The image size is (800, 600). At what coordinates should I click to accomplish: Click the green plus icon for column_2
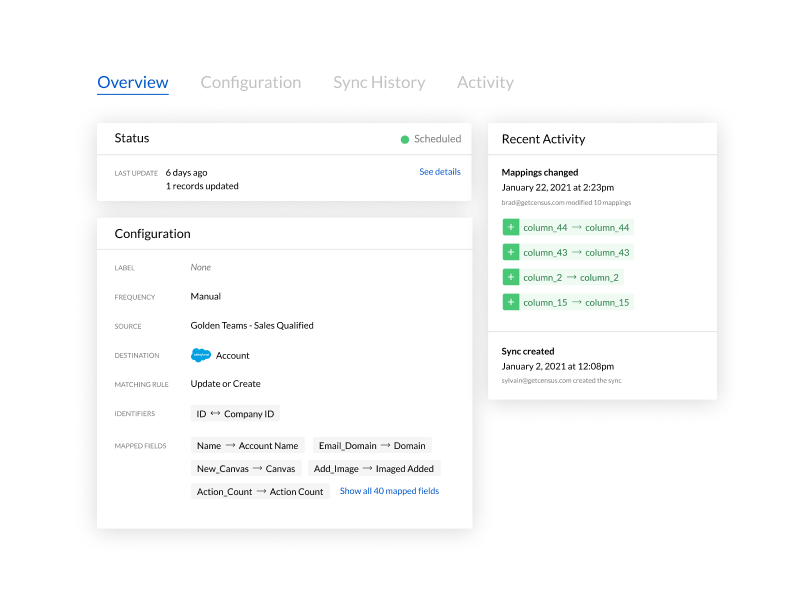(x=510, y=277)
